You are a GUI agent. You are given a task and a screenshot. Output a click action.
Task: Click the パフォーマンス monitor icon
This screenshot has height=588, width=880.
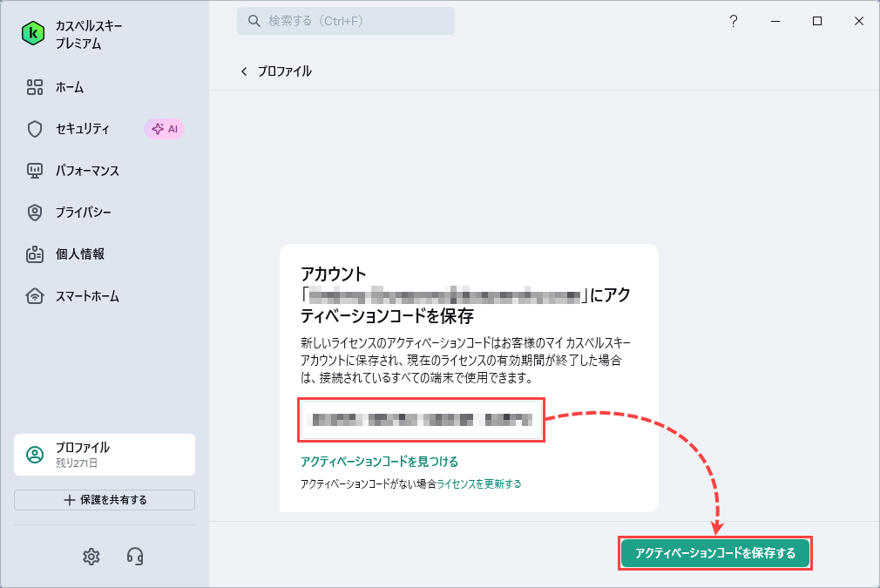coord(35,171)
